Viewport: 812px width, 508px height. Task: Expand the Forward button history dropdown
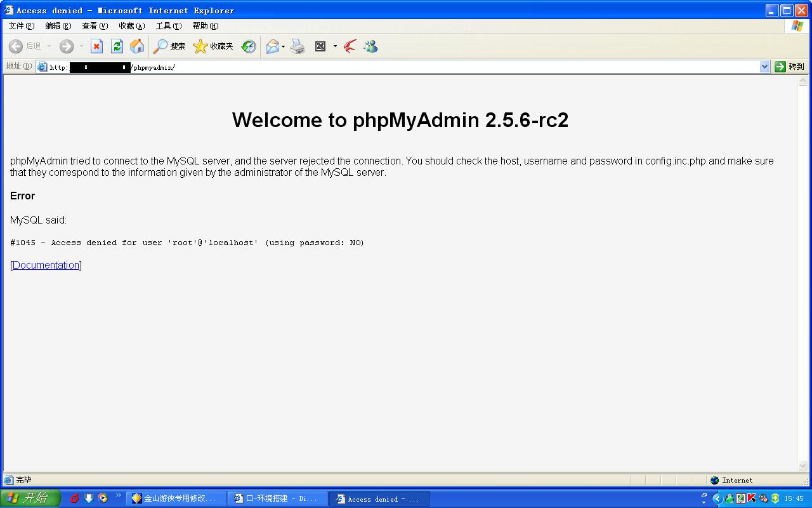click(81, 46)
